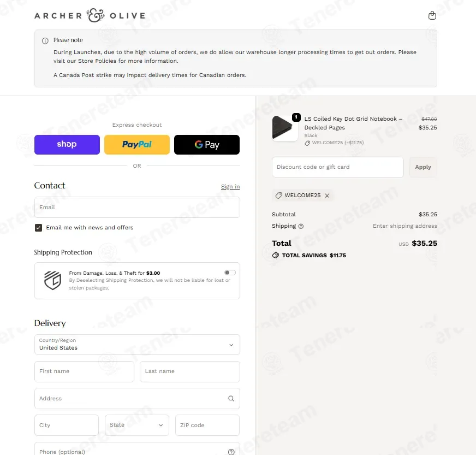This screenshot has height=455, width=476.
Task: Click the Archer & Olive logo
Action: point(90,16)
